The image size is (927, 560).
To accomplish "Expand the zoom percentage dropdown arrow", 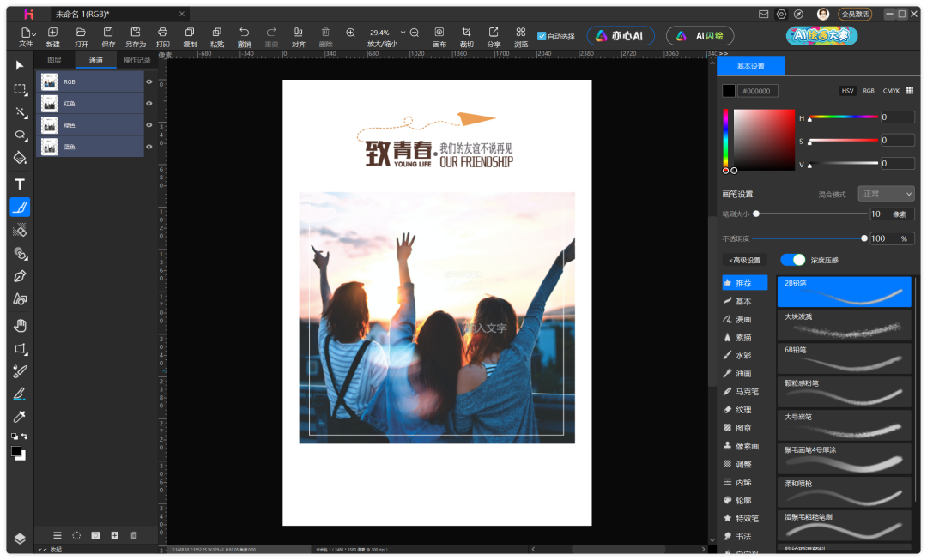I will click(403, 33).
